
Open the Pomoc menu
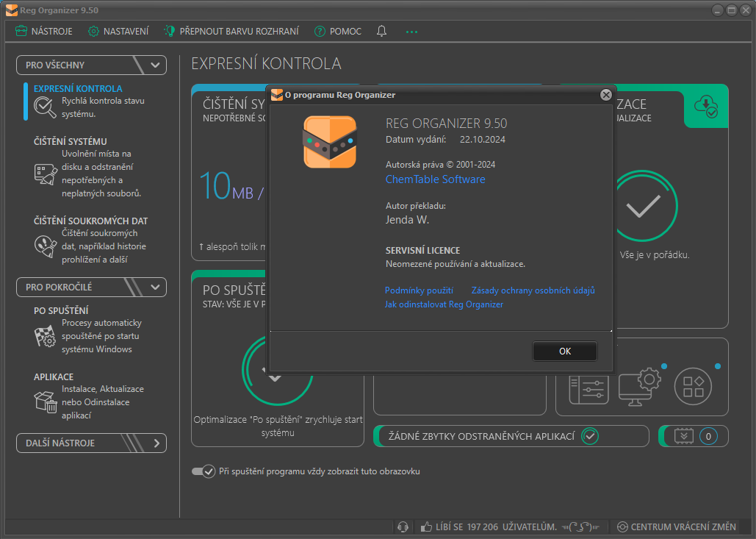pyautogui.click(x=338, y=31)
